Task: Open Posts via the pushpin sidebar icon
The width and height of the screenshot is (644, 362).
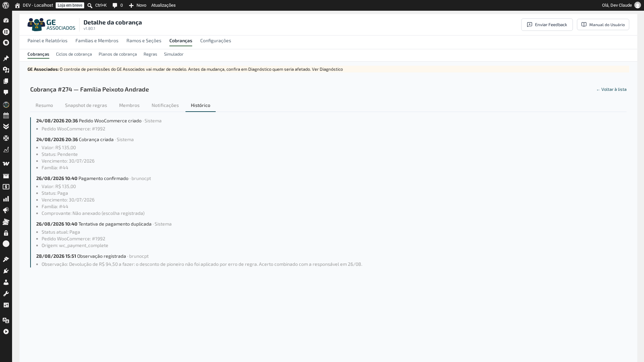Action: 6,58
